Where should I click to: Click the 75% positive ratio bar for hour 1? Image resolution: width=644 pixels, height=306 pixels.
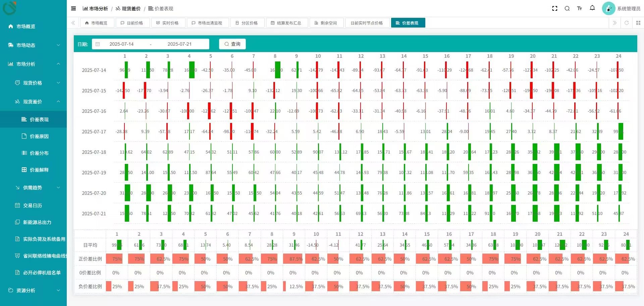pos(115,259)
